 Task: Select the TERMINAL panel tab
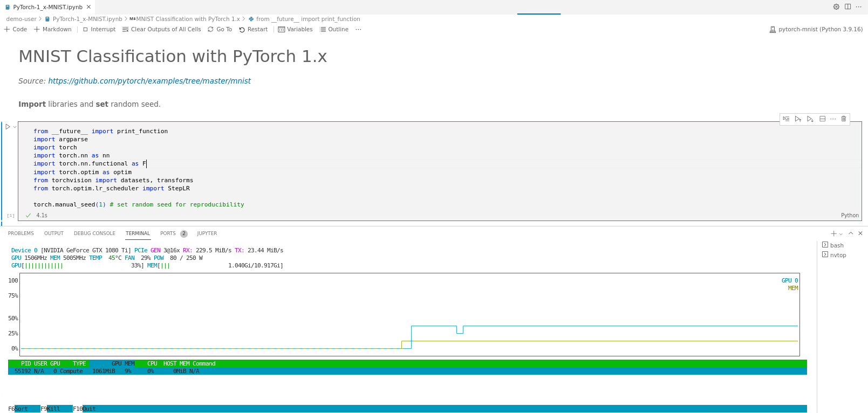(x=138, y=233)
